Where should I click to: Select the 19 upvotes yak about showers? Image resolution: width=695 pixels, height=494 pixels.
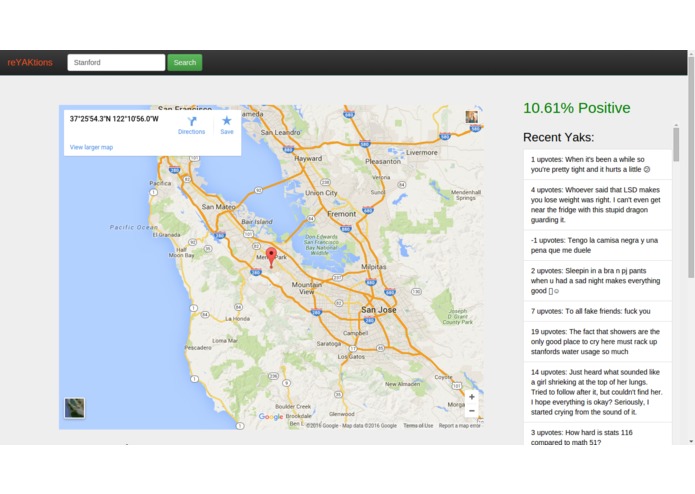(597, 342)
